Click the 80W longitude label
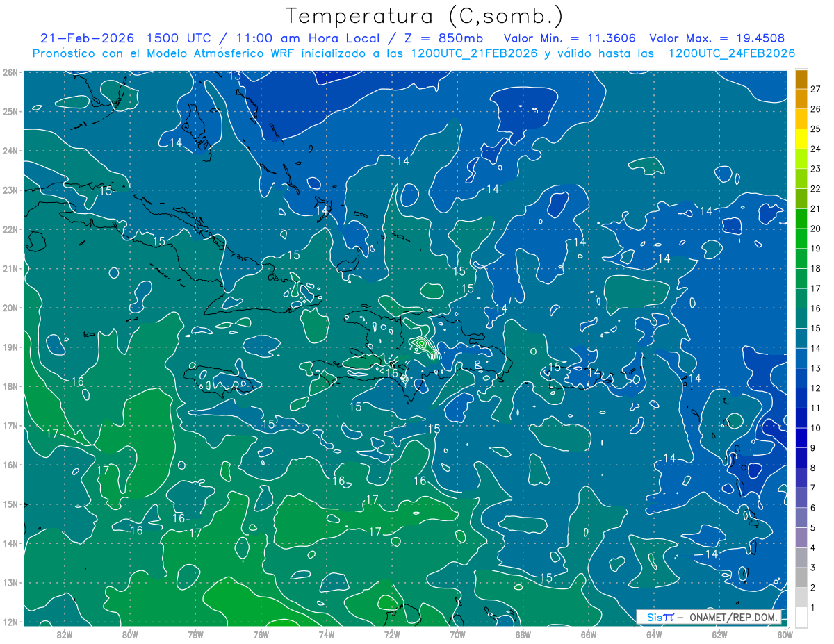The height and width of the screenshot is (644, 834). click(x=130, y=635)
